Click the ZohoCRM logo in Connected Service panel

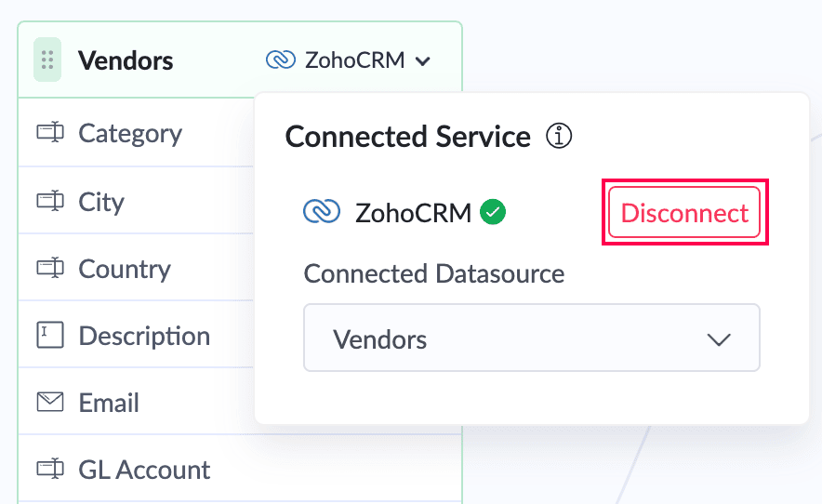coord(322,212)
